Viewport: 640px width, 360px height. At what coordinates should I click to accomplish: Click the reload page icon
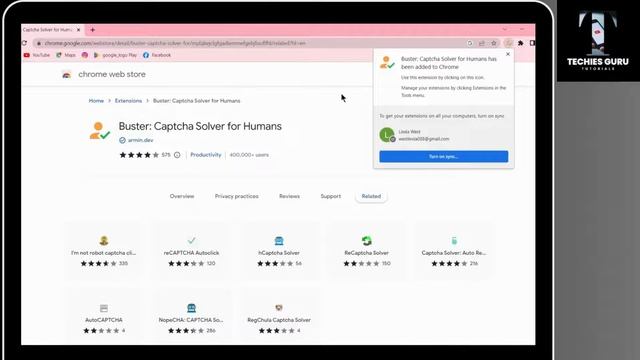click(24, 43)
